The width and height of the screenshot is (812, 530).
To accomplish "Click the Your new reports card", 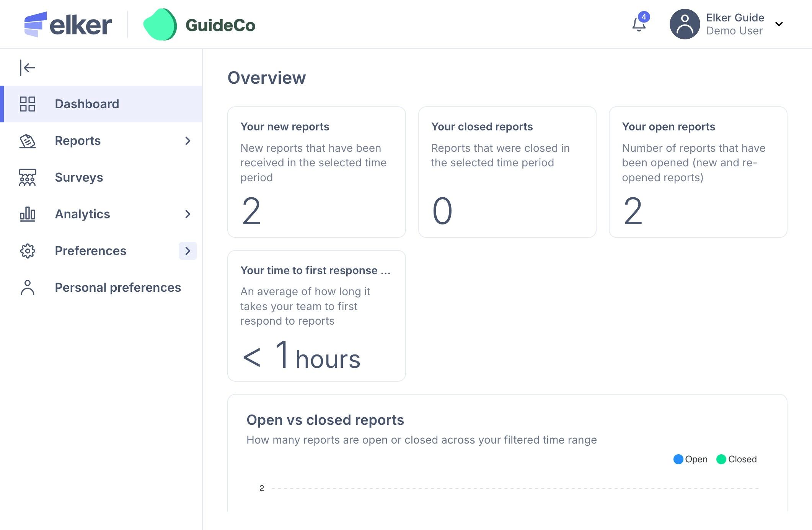I will point(316,172).
